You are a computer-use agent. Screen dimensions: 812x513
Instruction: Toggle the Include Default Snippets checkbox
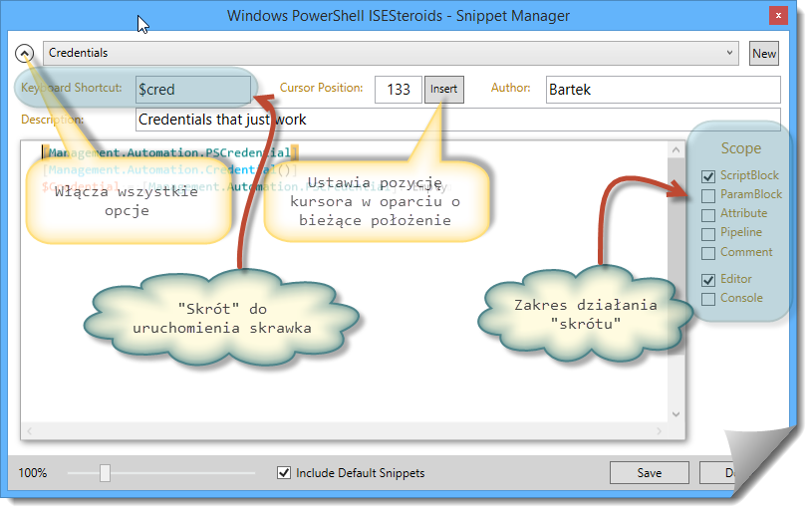coord(284,473)
